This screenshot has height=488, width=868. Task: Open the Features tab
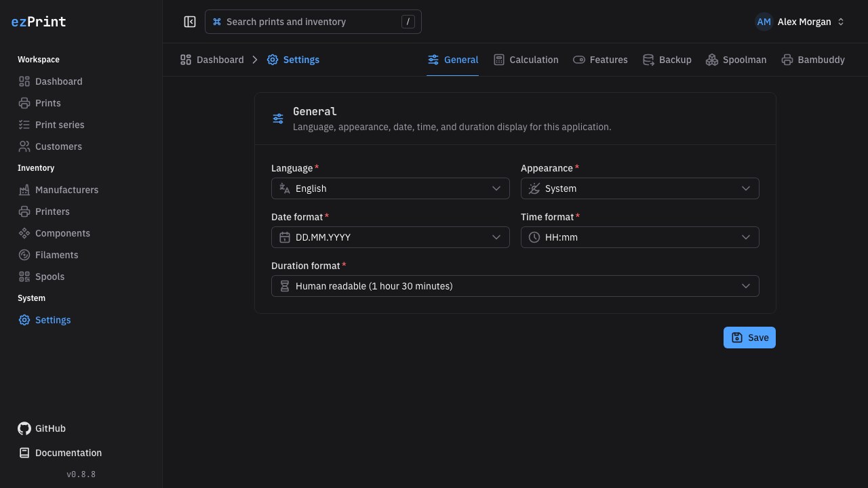click(x=600, y=60)
